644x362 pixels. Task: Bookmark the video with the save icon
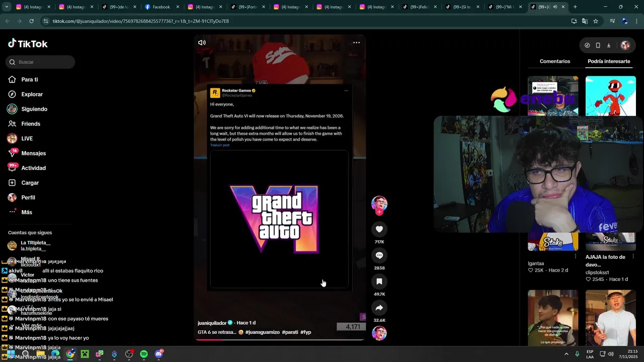(x=379, y=282)
